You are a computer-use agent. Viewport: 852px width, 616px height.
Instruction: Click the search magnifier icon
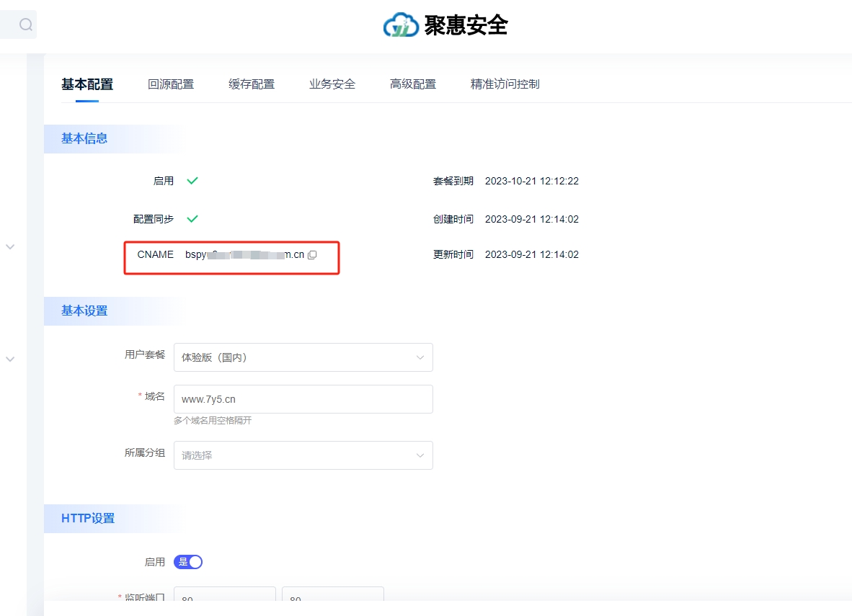click(x=26, y=25)
